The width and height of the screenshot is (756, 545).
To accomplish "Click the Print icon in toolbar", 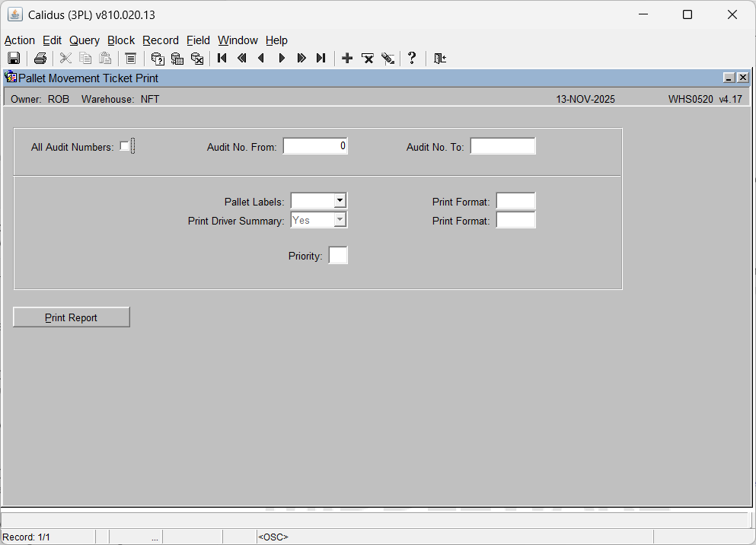I will 40,59.
